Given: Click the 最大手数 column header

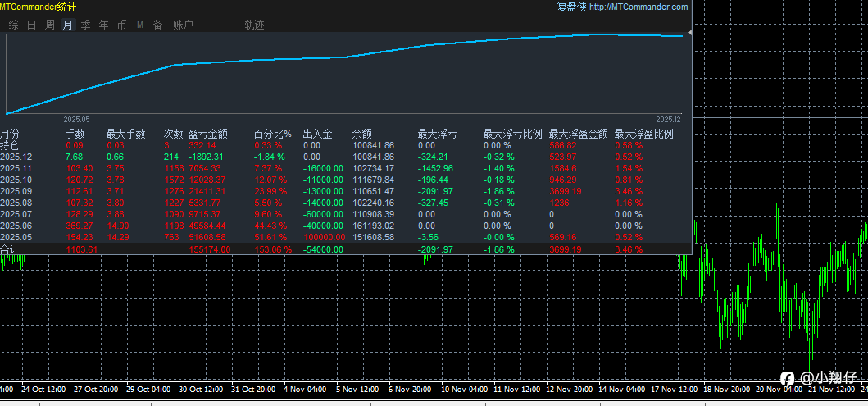Looking at the screenshot, I should point(125,134).
